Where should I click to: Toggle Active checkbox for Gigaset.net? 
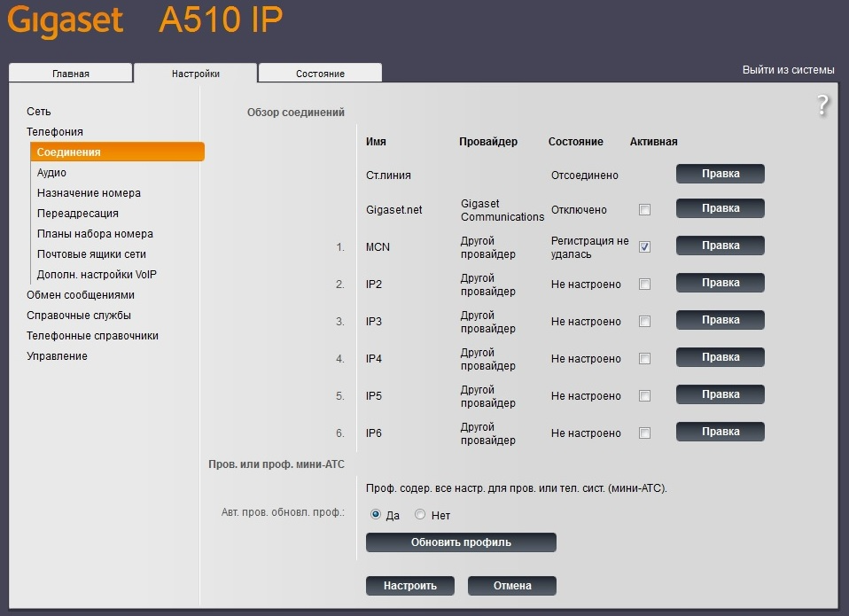644,209
